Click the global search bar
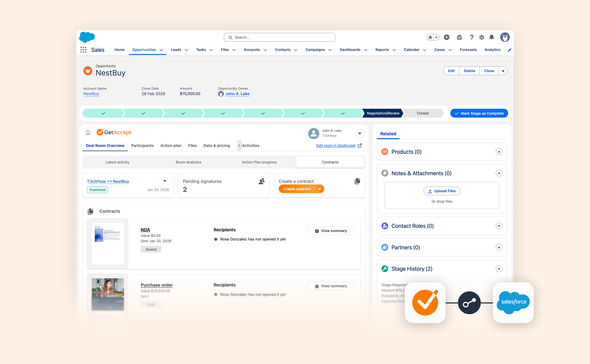 (x=279, y=37)
